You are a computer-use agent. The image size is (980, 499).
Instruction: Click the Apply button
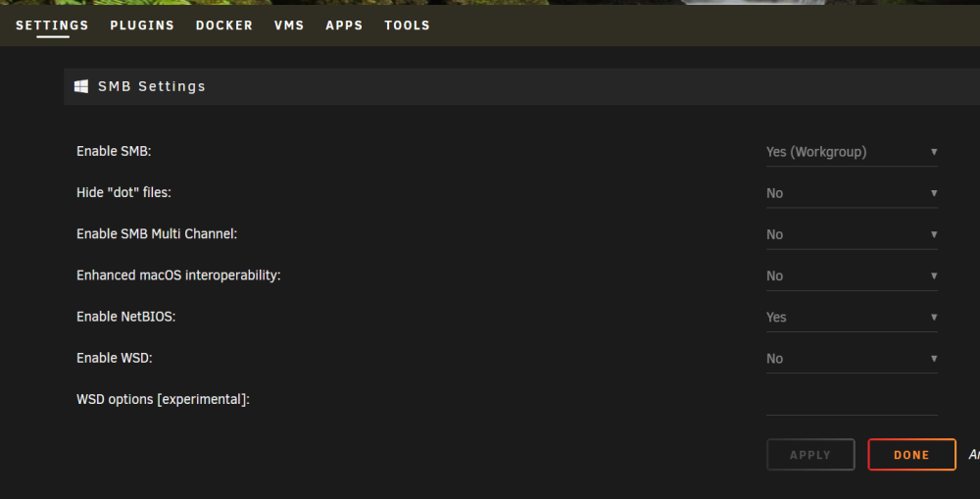810,455
